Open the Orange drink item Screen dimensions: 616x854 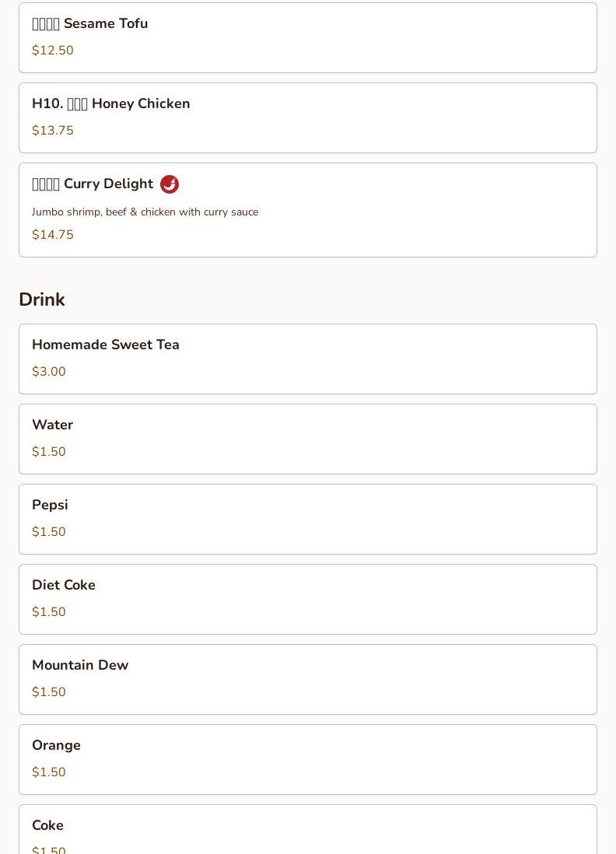click(x=307, y=759)
